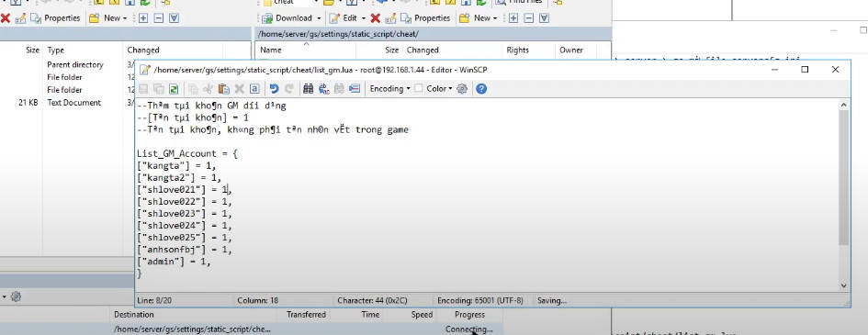This screenshot has height=335, width=868.
Task: Click the white color box beside Color
Action: (x=419, y=88)
